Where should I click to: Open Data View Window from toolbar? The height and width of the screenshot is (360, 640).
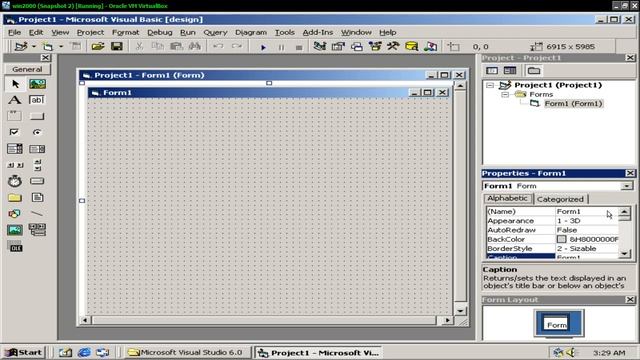pos(411,47)
